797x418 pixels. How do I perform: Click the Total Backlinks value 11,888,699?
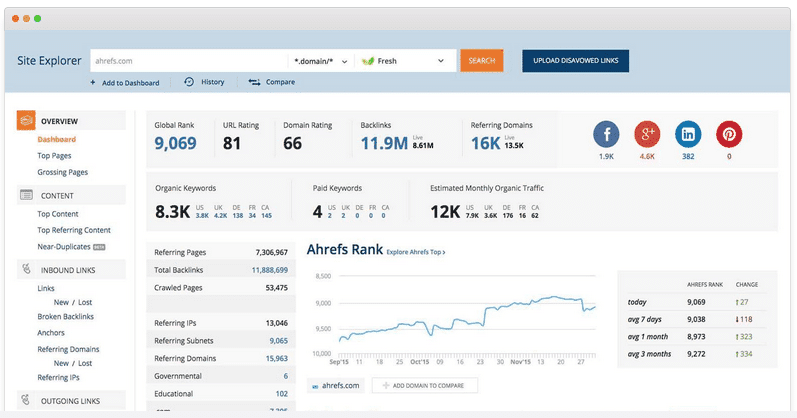pyautogui.click(x=269, y=270)
